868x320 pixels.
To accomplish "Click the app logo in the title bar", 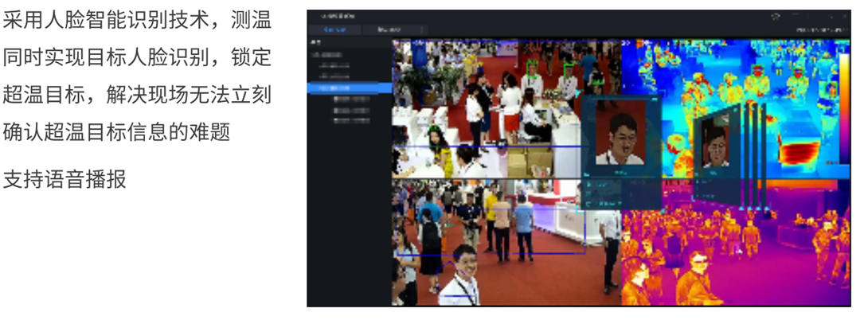I will pyautogui.click(x=323, y=16).
